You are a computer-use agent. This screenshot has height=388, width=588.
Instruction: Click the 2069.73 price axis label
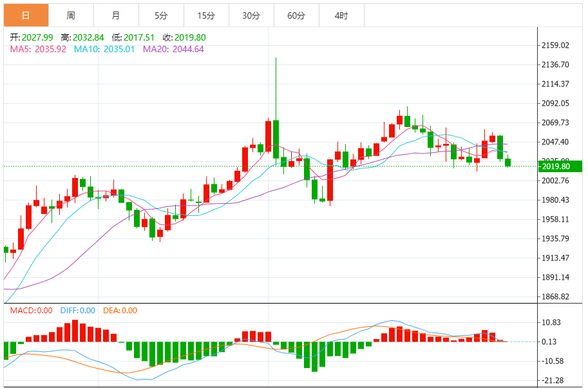[x=555, y=122]
